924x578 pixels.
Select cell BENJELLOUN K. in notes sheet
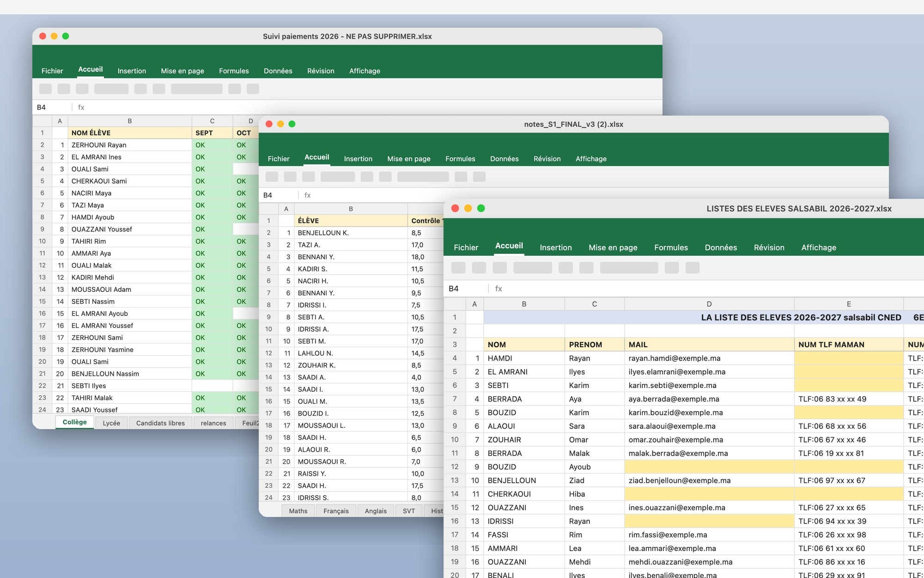pos(351,233)
